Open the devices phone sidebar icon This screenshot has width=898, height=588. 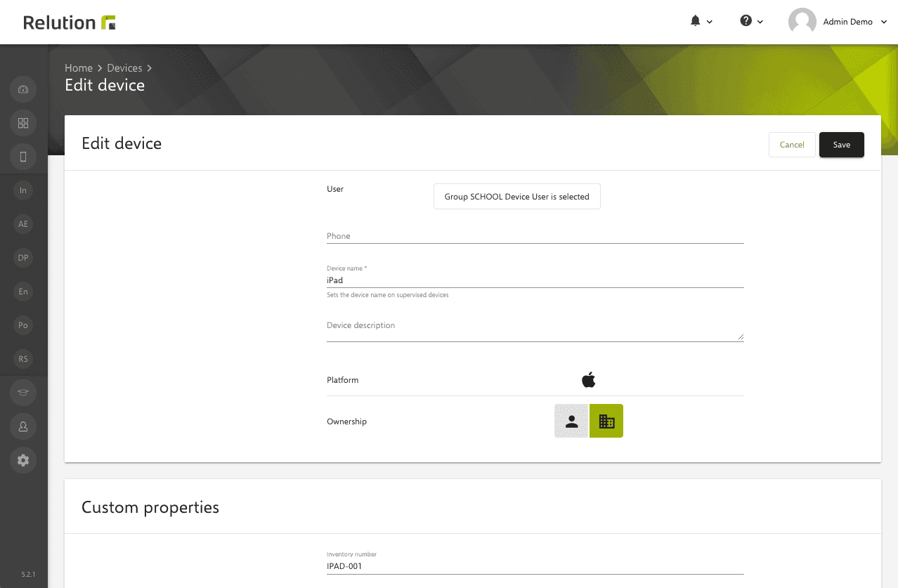(23, 157)
